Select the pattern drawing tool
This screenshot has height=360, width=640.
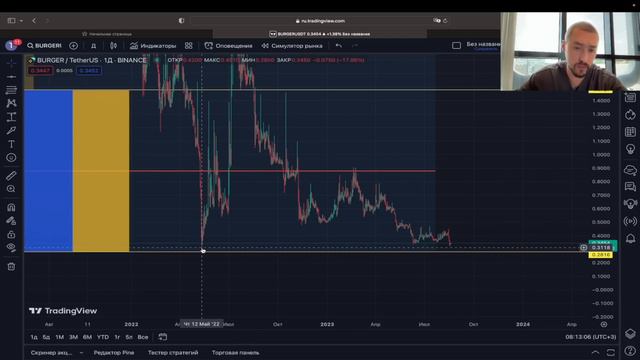pos(11,103)
